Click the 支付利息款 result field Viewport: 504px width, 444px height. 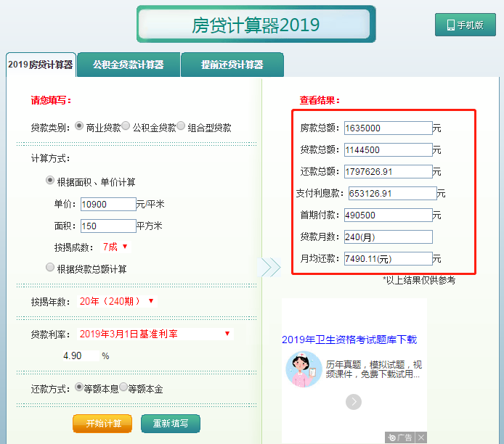click(x=392, y=193)
